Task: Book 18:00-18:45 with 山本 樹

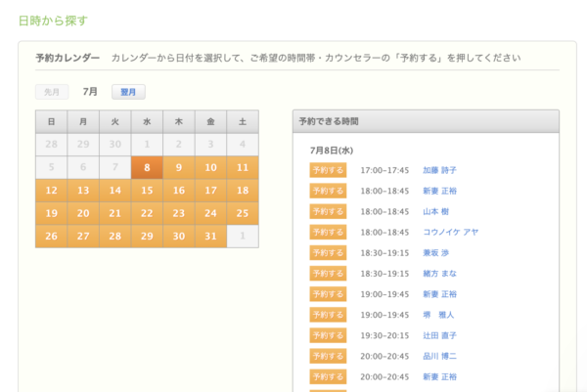Action: [328, 211]
